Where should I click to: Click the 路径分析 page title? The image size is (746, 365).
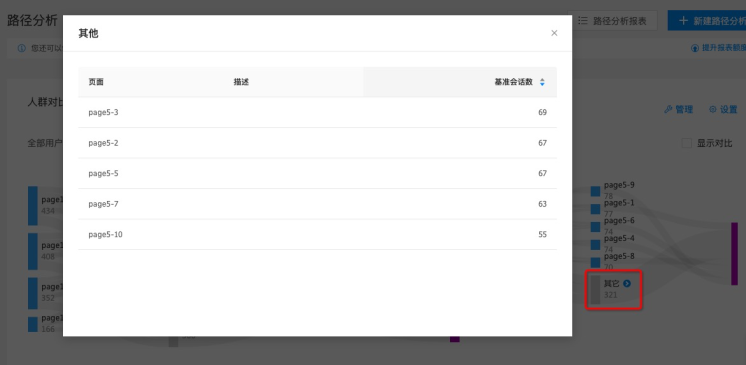point(32,20)
